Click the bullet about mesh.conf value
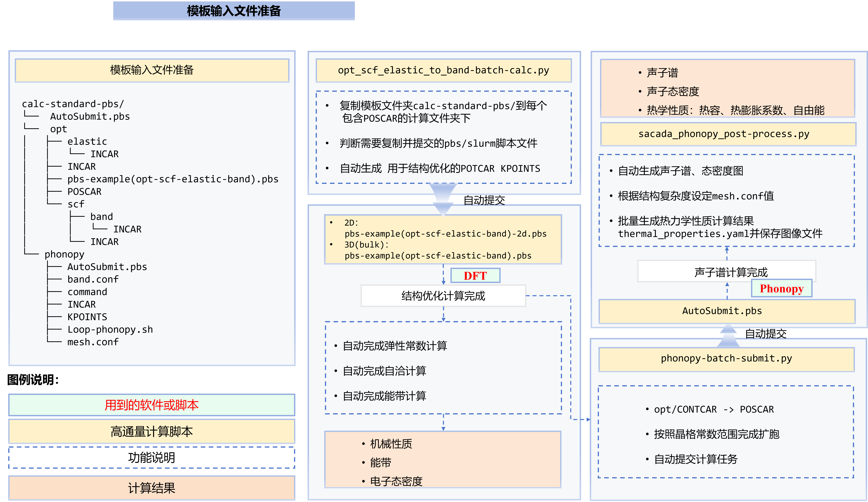The height and width of the screenshot is (502, 868). 696,196
